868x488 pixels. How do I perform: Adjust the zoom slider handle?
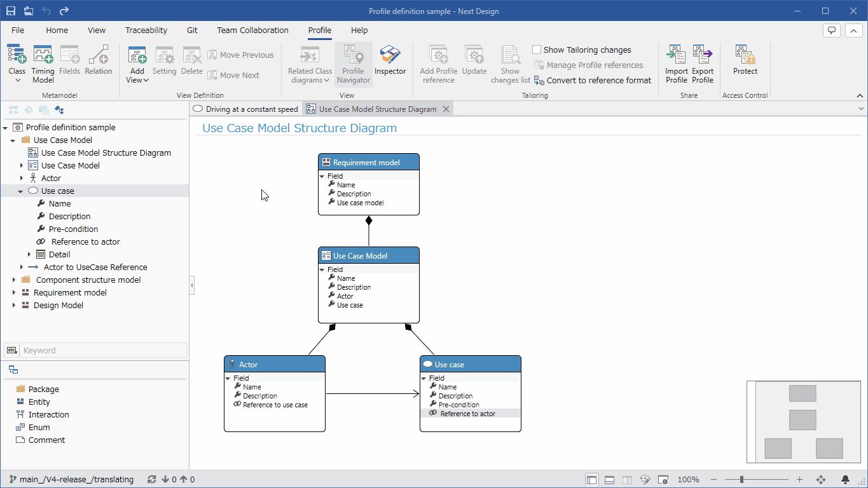click(x=741, y=480)
